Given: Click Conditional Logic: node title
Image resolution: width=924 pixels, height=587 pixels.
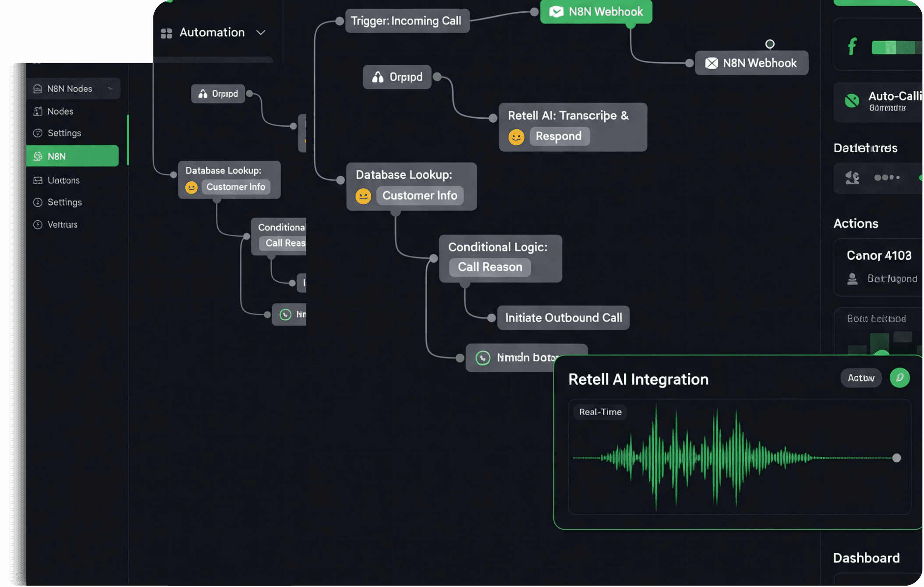Looking at the screenshot, I should pyautogui.click(x=498, y=247).
